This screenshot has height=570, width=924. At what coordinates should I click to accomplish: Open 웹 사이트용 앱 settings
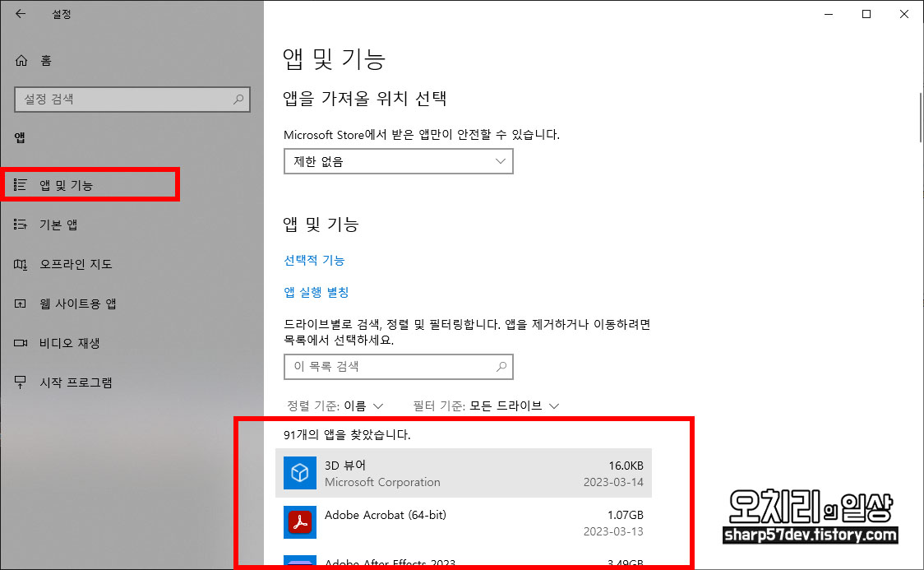[x=78, y=304]
